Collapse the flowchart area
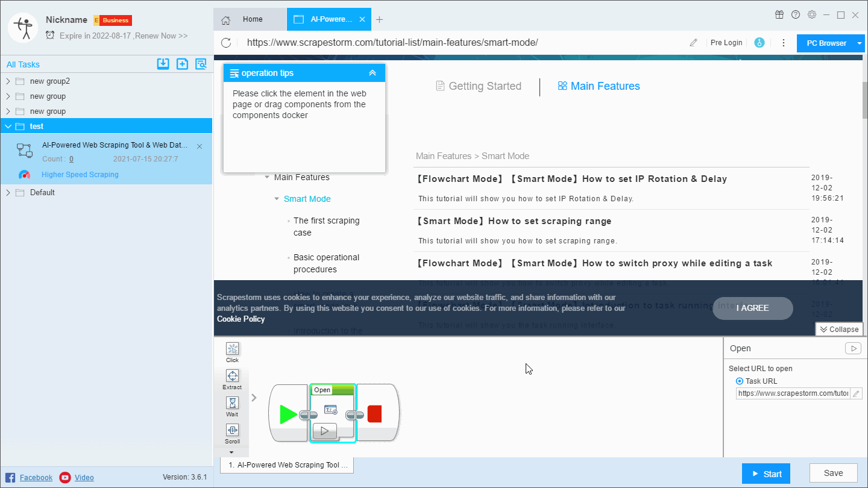 coord(839,329)
